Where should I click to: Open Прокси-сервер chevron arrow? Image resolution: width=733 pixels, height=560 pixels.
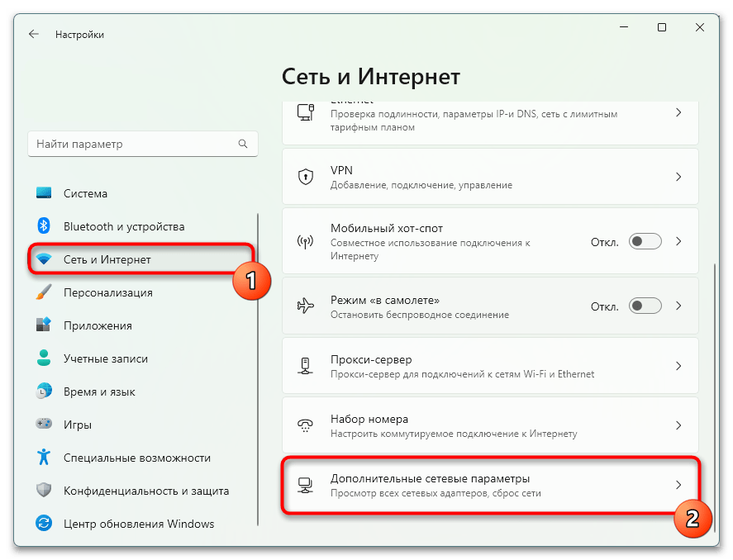pos(678,366)
